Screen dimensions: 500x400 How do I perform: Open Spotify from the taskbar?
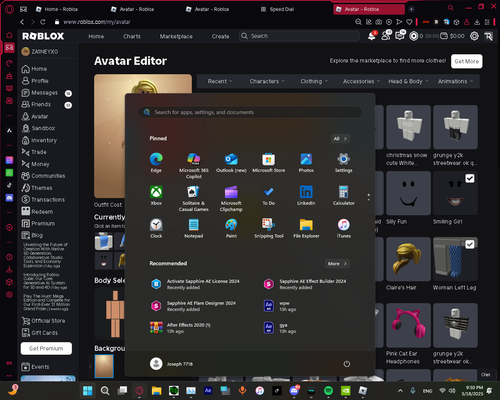click(x=328, y=390)
